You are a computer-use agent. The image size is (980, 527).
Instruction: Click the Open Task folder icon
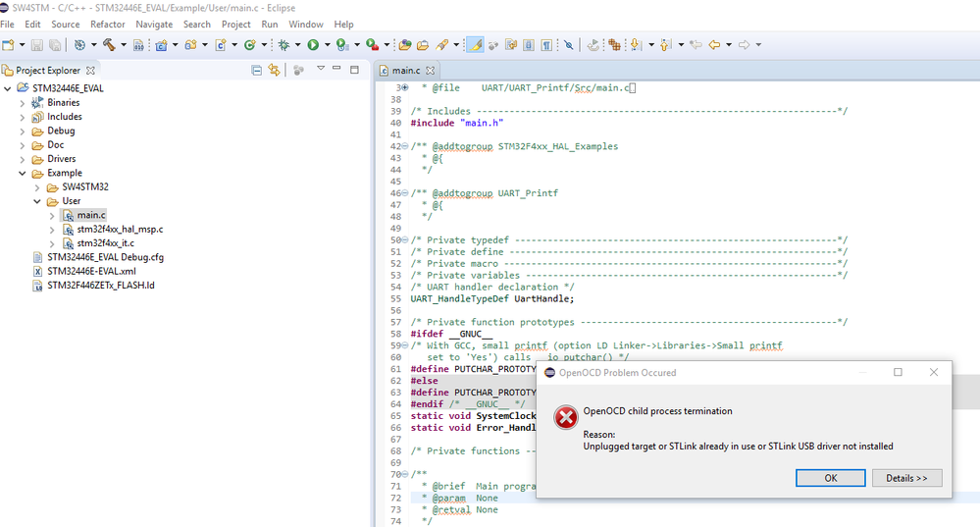click(423, 45)
